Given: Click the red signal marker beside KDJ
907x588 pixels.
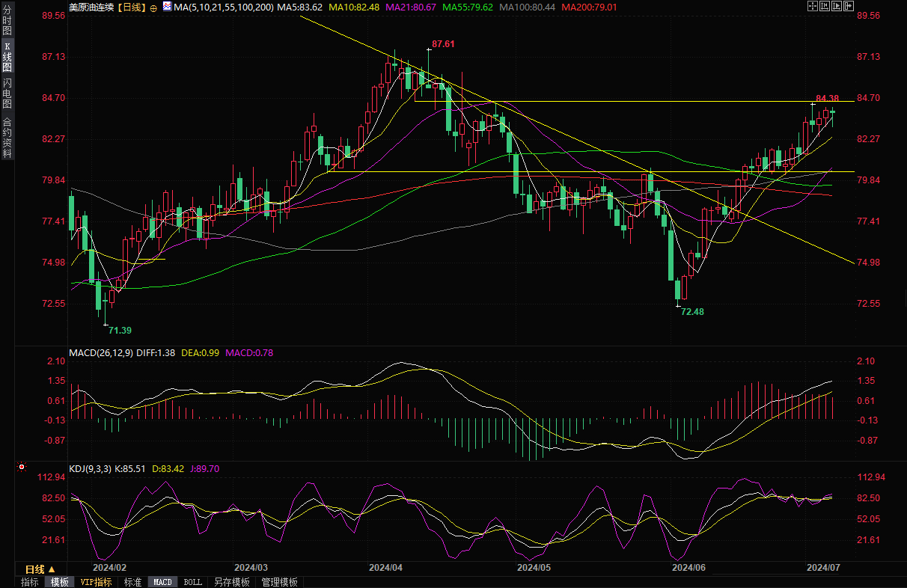Looking at the screenshot, I should click(22, 468).
